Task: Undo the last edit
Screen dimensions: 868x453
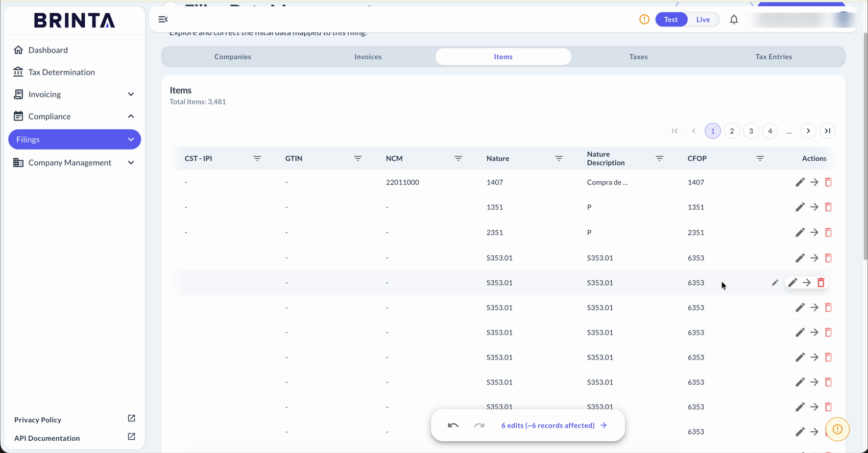Action: tap(453, 425)
